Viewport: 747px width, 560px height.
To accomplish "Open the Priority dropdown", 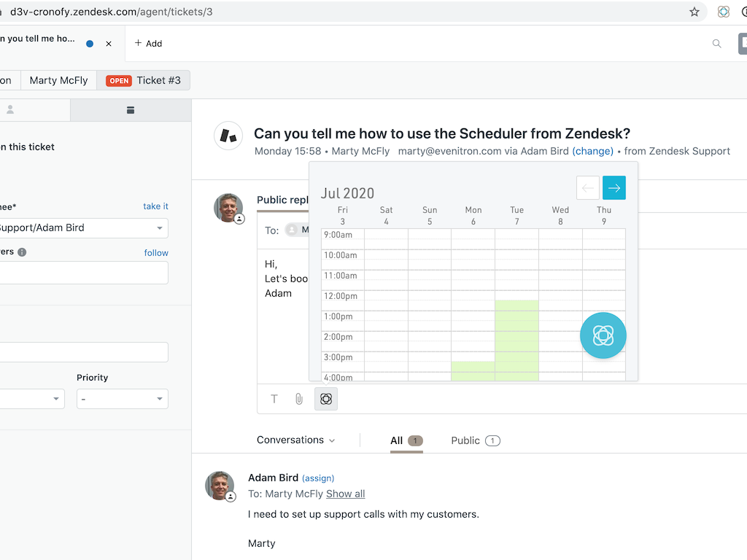I will [122, 399].
